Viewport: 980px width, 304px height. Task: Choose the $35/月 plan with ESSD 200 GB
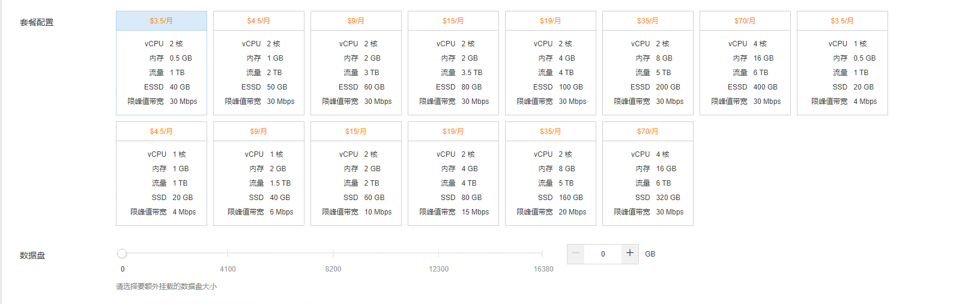[647, 63]
